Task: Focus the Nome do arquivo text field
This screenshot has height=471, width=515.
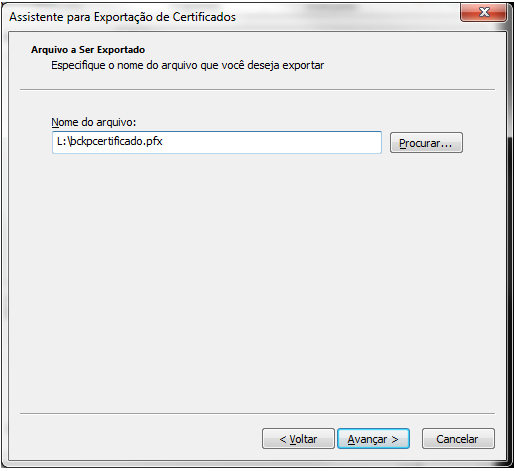Action: 217,142
